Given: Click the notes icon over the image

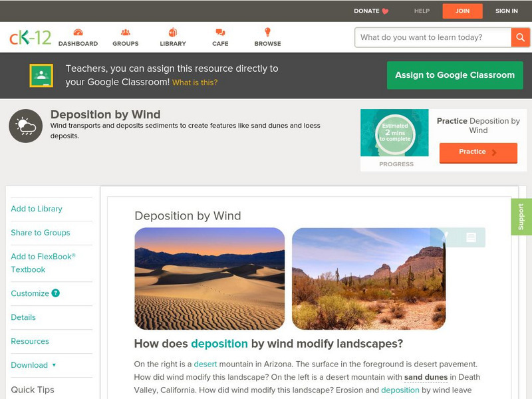Looking at the screenshot, I should pyautogui.click(x=471, y=237).
